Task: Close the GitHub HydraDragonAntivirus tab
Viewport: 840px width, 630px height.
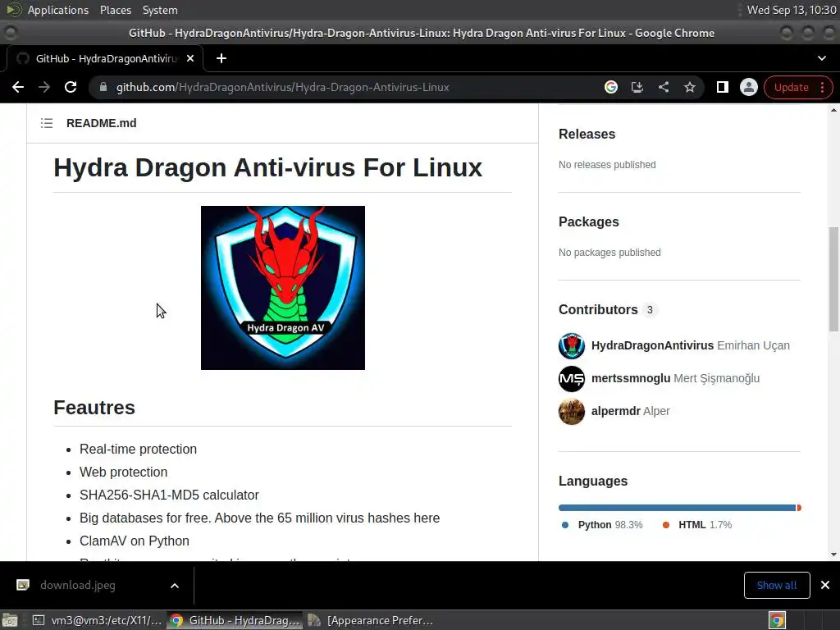Action: coord(190,58)
